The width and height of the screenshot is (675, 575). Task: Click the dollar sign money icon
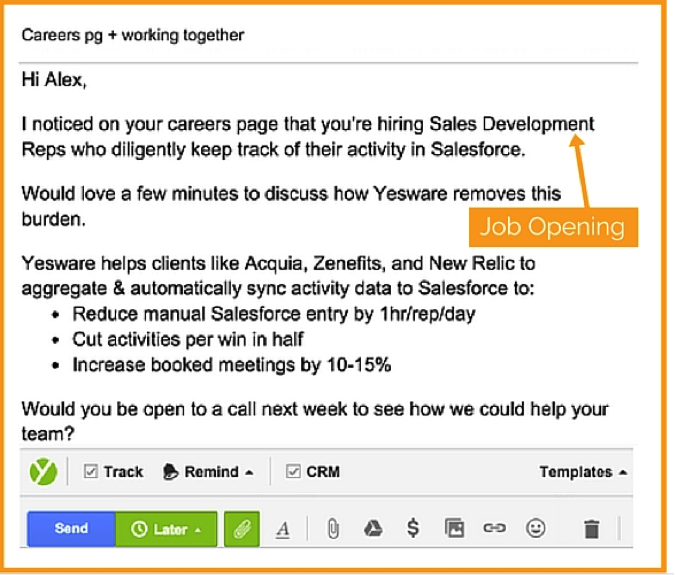(x=413, y=528)
